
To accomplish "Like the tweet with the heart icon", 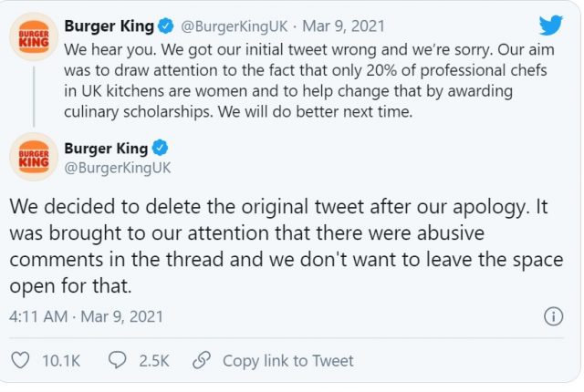I will [19, 361].
